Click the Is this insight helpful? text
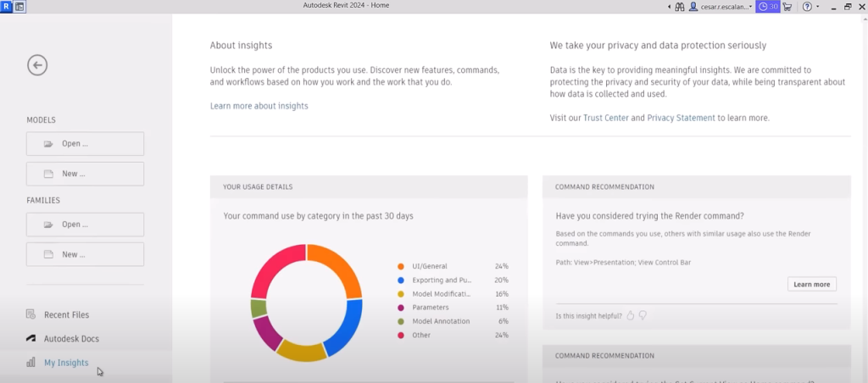 [x=588, y=316]
